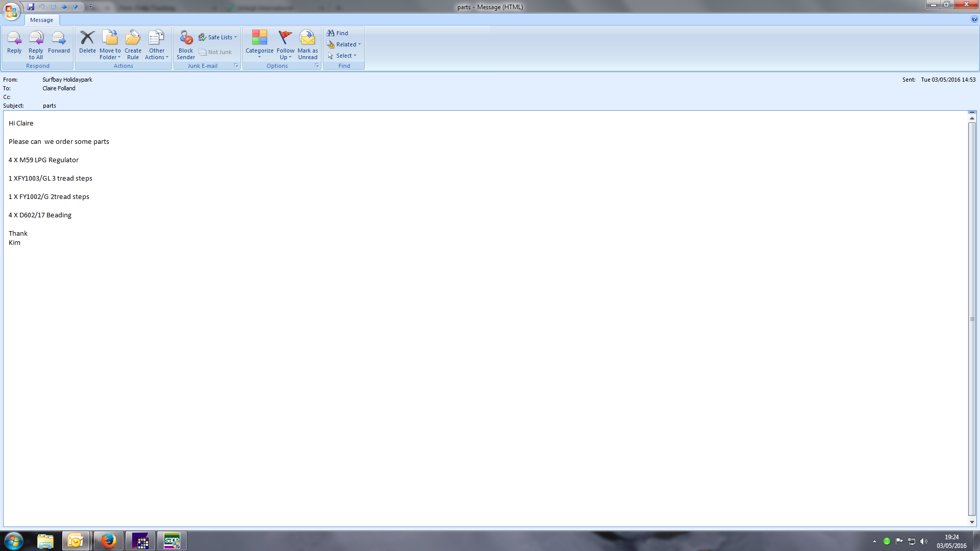This screenshot has width=980, height=551.
Task: Open the Office button menu
Action: [x=11, y=10]
